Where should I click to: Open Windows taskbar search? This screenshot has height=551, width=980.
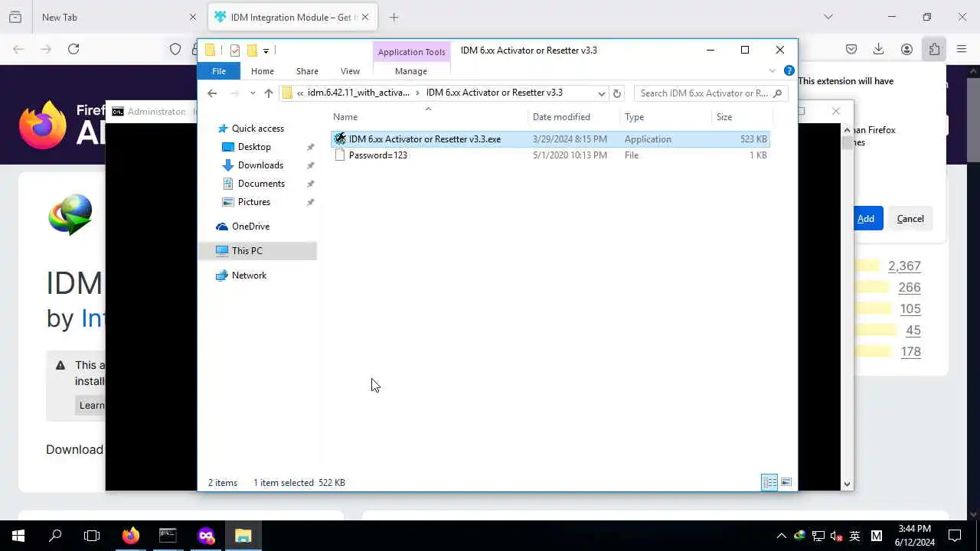(x=55, y=536)
